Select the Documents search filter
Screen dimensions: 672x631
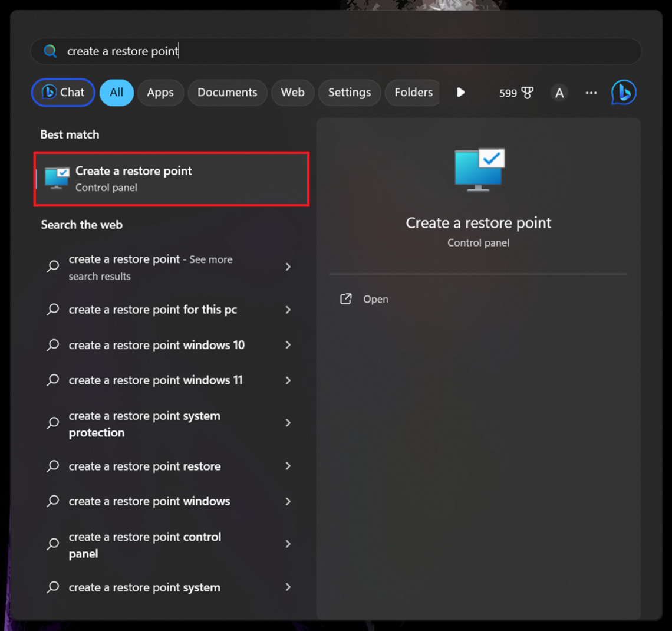[x=228, y=92]
